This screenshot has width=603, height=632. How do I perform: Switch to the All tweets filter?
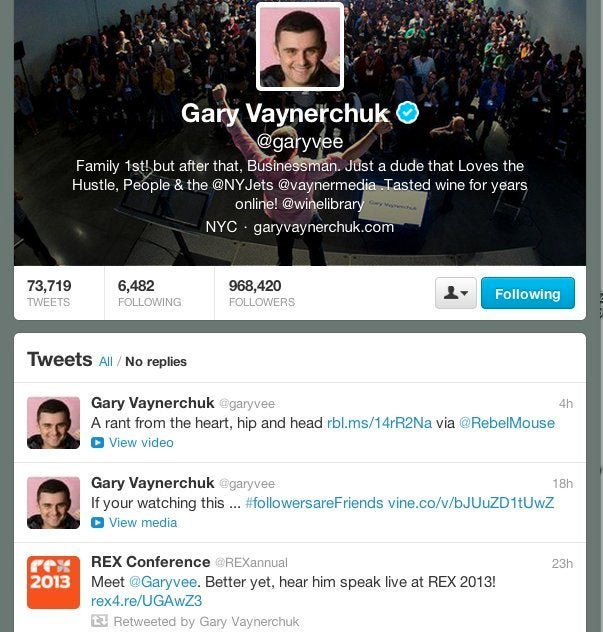point(106,362)
